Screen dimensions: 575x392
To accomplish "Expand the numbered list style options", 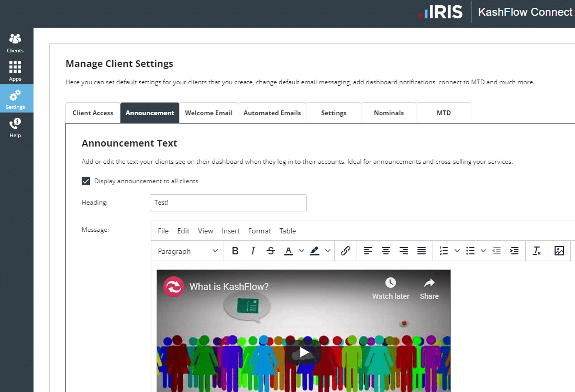I will click(457, 251).
